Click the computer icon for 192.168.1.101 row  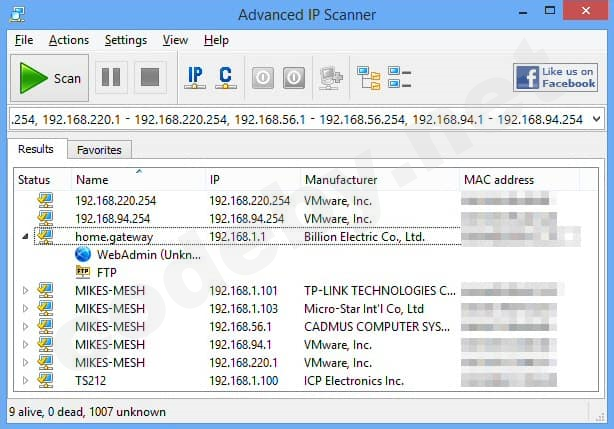[x=45, y=290]
